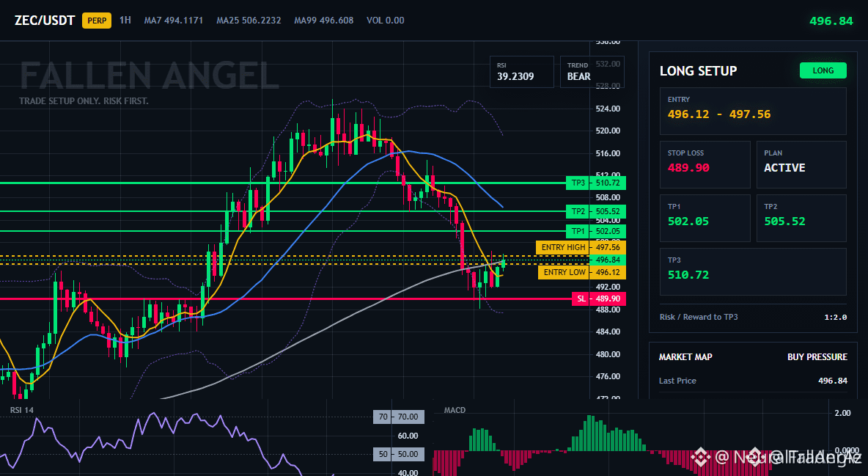This screenshot has width=868, height=476.
Task: Click the ZEC/USDT pair title
Action: coord(45,21)
